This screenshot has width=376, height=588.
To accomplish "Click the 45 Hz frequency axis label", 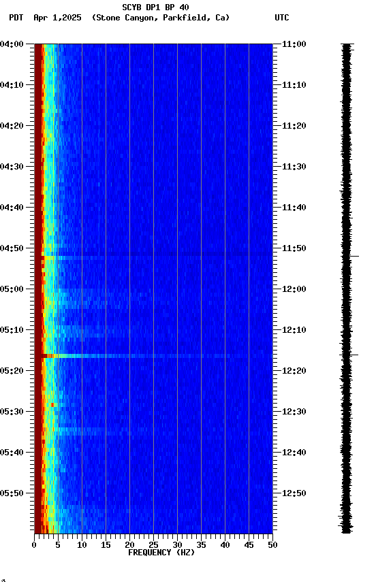I will click(x=249, y=545).
